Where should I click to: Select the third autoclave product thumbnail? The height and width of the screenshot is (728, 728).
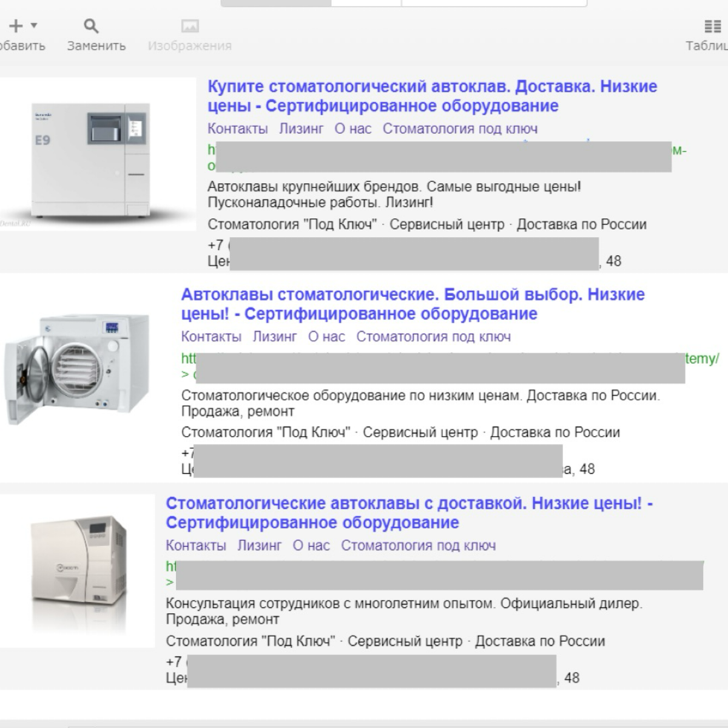point(78,570)
